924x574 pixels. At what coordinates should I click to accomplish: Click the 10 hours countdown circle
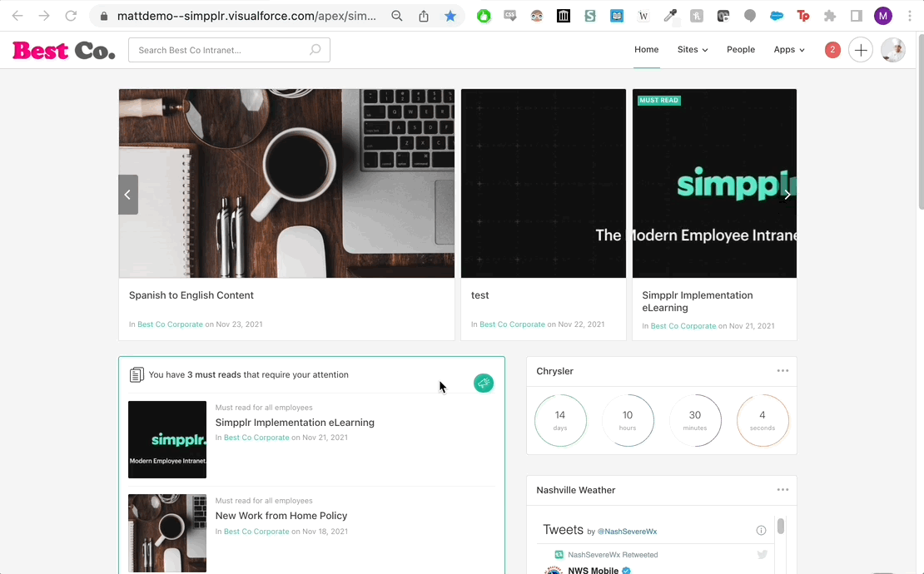tap(628, 420)
